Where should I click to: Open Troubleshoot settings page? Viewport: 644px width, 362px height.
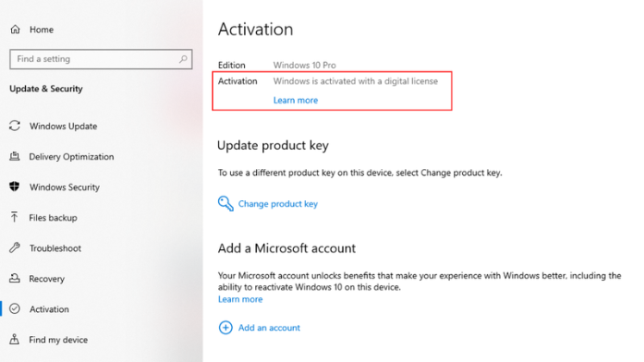point(55,248)
